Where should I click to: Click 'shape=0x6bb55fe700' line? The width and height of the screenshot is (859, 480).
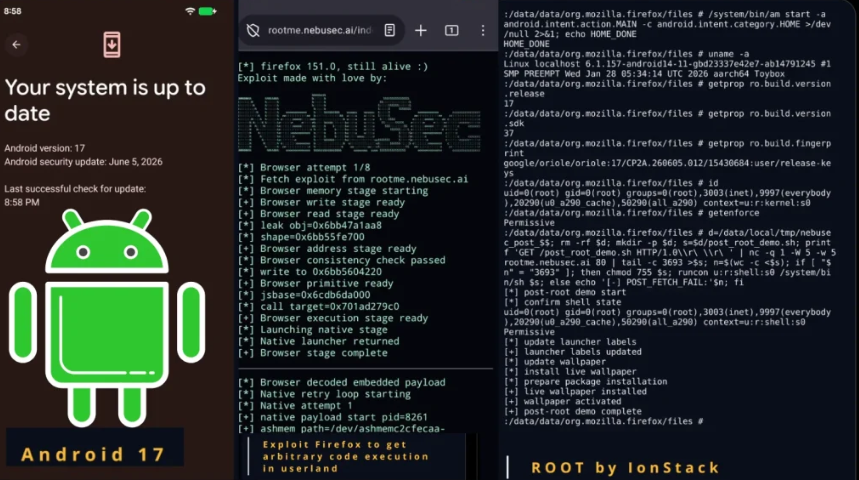(x=301, y=237)
